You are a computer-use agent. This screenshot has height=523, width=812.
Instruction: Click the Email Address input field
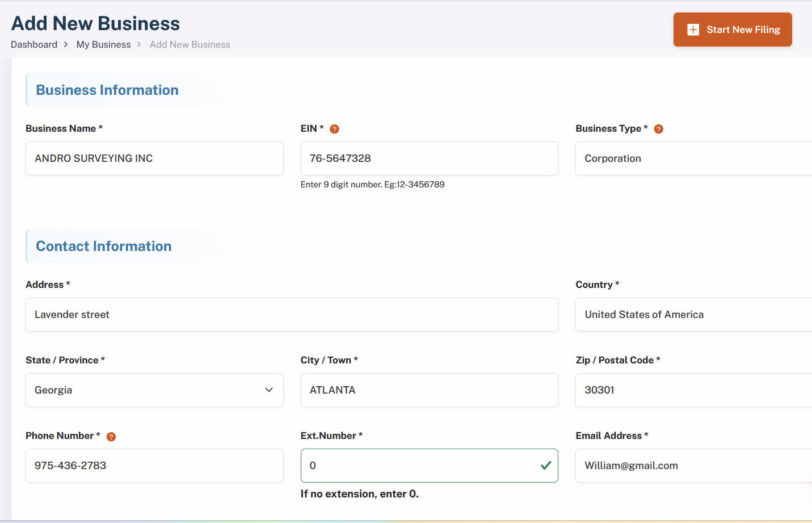click(x=693, y=466)
